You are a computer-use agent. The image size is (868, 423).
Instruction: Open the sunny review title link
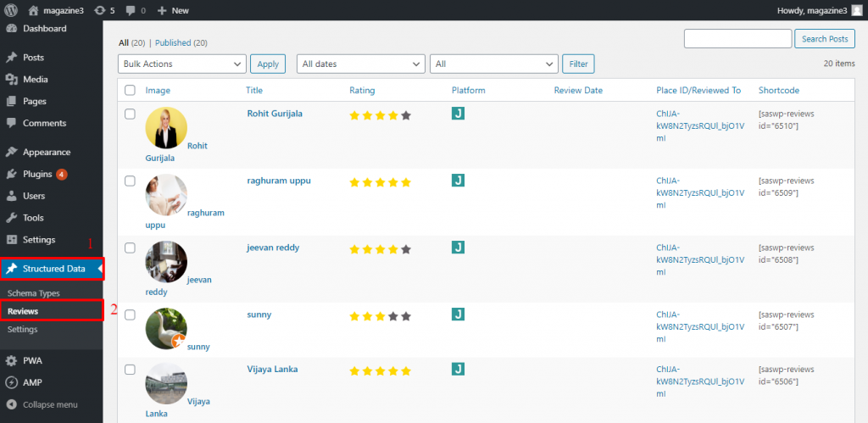point(259,314)
